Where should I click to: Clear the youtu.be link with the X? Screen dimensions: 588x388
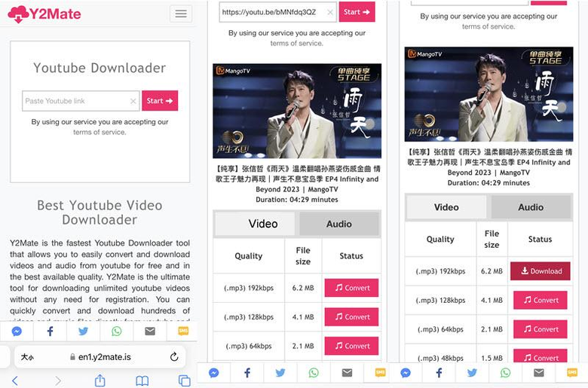pyautogui.click(x=330, y=12)
